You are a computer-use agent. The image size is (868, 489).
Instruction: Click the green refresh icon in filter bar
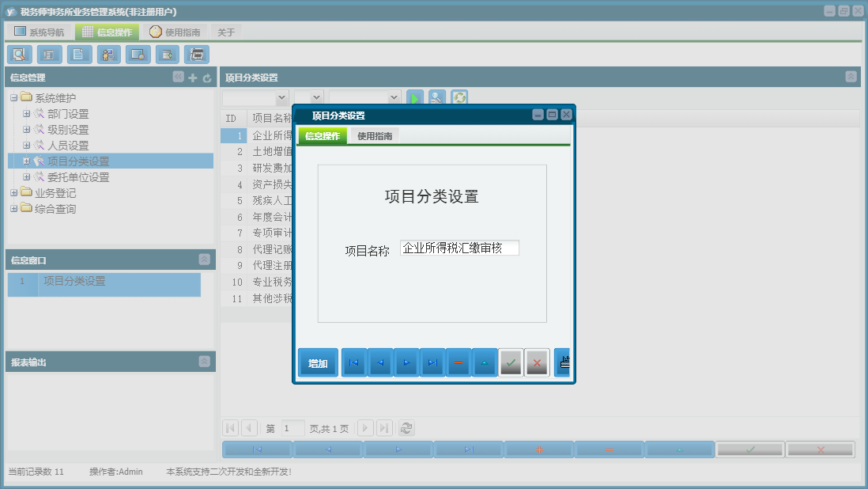pos(459,98)
